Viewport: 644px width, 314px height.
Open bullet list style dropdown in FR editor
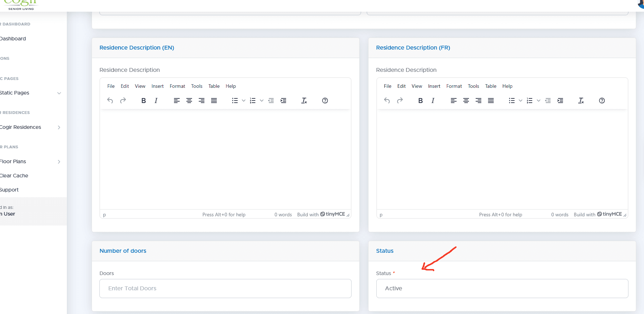(521, 101)
